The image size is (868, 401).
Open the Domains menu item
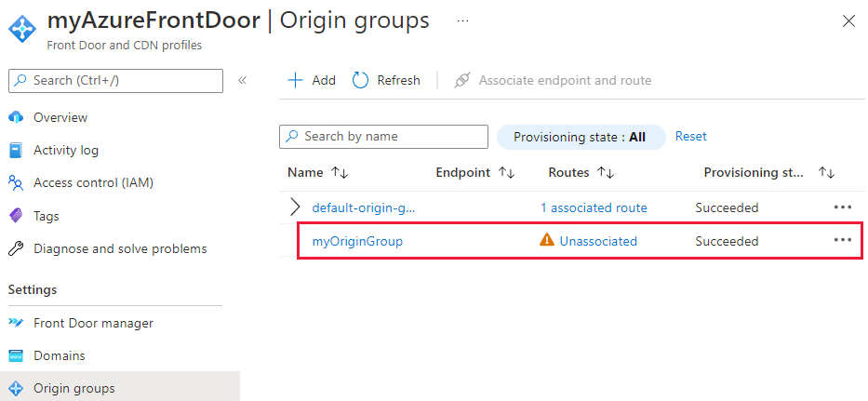[x=60, y=355]
